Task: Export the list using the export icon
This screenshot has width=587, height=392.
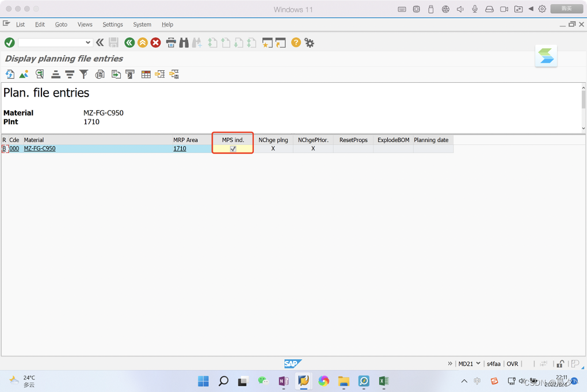Action: (x=115, y=74)
